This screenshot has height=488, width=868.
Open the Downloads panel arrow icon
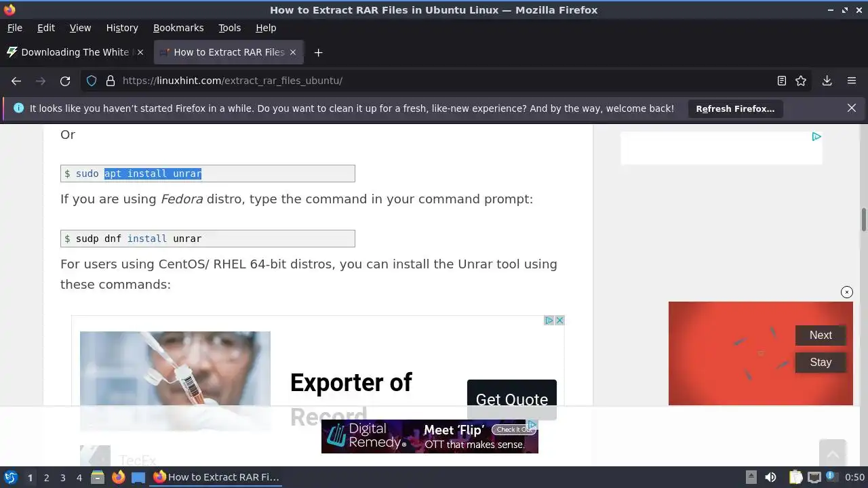coord(827,81)
